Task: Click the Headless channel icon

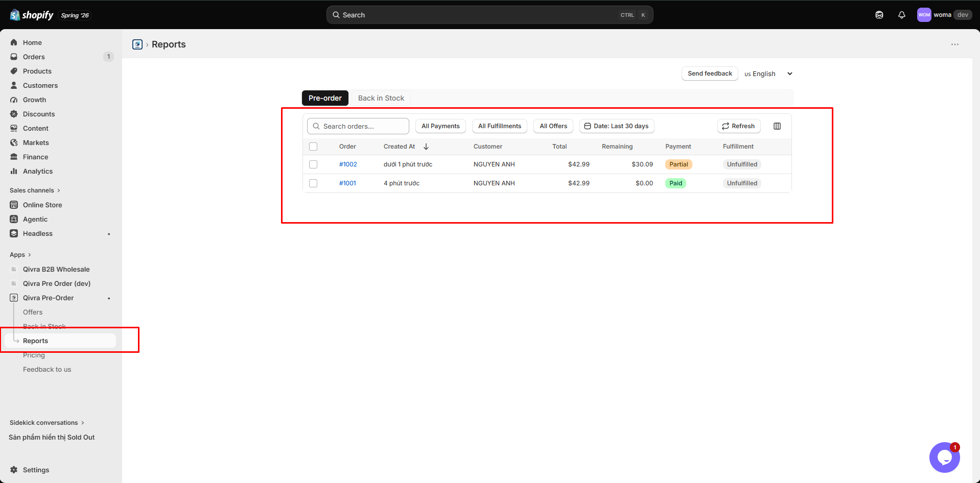Action: [x=14, y=233]
